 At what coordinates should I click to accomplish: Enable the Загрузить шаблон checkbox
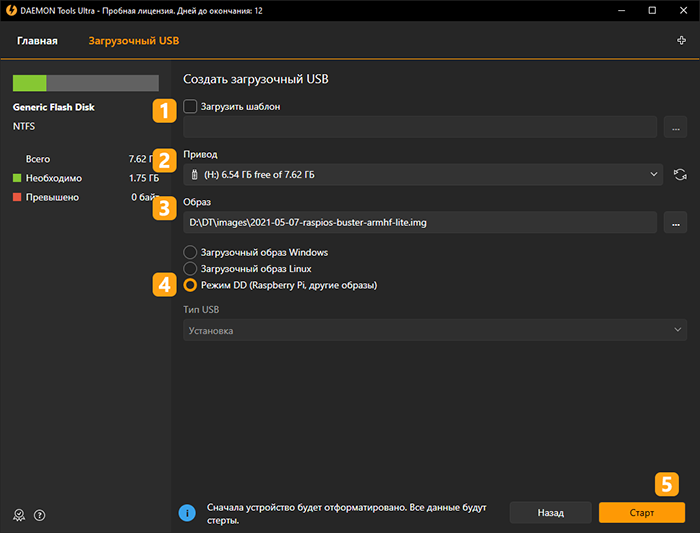tap(190, 106)
